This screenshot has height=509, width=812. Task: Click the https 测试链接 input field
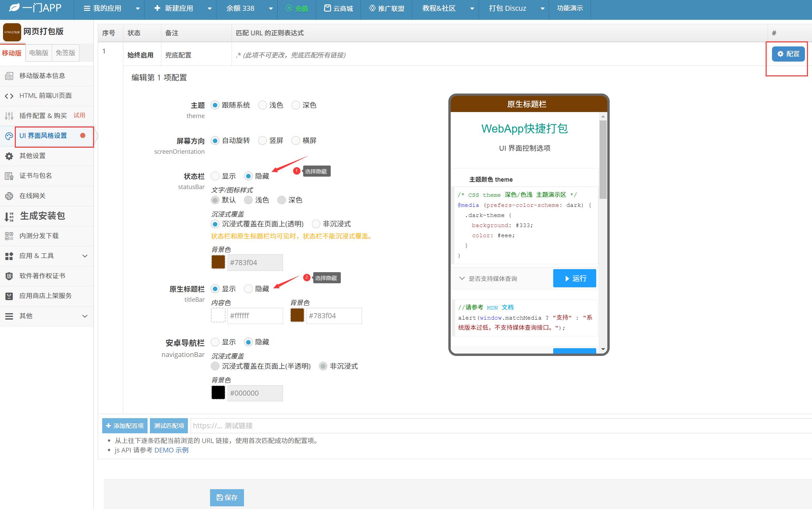pos(501,426)
